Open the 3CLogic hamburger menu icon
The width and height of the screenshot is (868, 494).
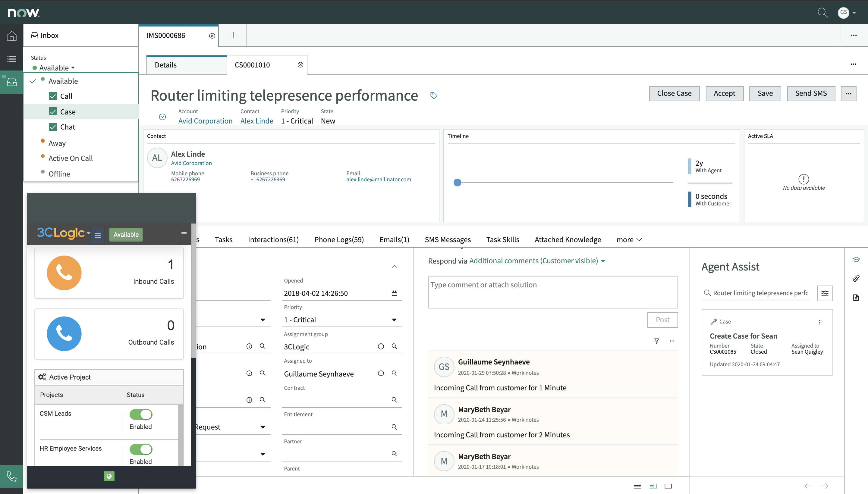(97, 235)
